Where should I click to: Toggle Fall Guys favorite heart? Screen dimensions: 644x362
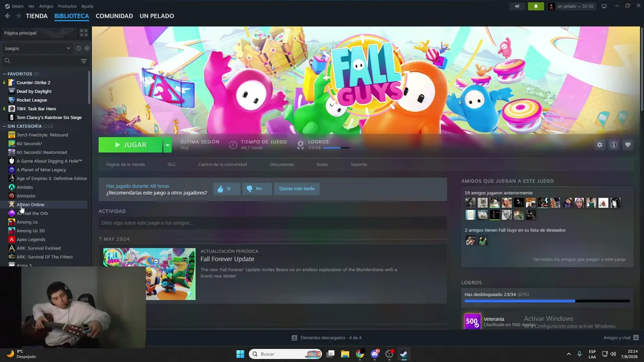point(628,145)
